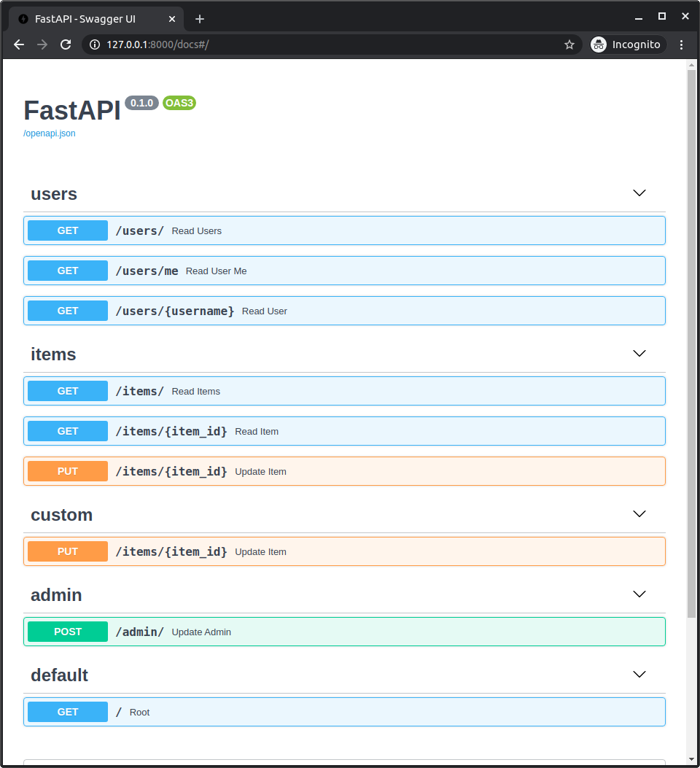Open the /openapi.json link
The image size is (700, 768).
[49, 133]
